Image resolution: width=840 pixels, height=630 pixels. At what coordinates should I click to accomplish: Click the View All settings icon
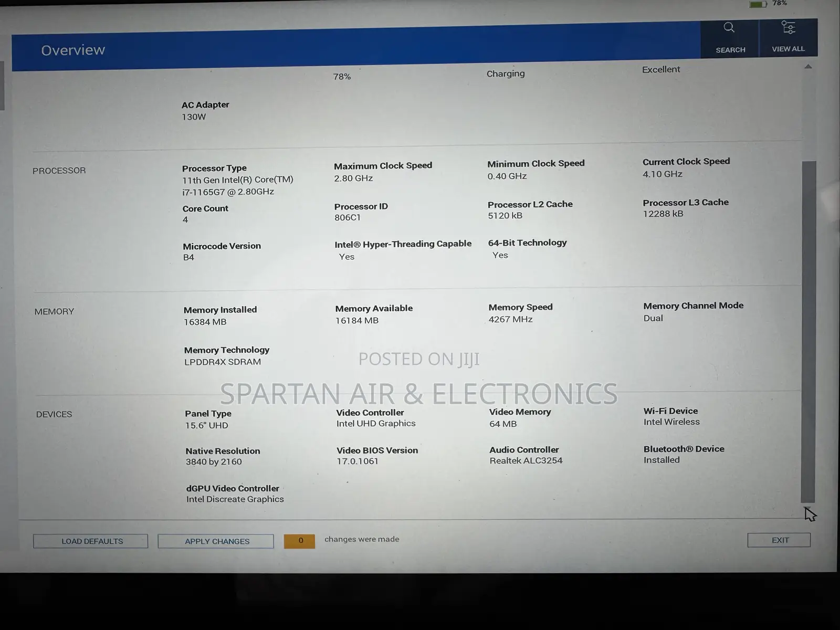pos(788,27)
